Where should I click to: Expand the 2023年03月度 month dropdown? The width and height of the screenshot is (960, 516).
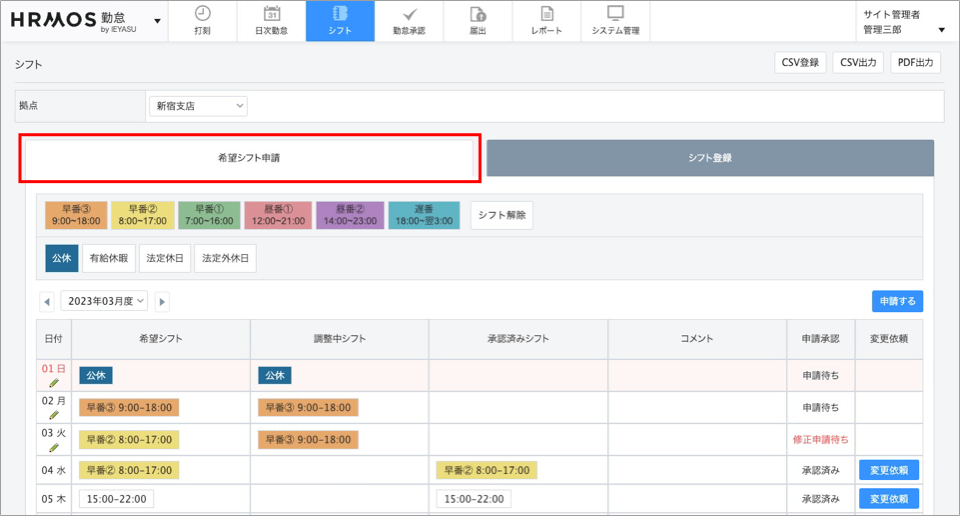(104, 301)
